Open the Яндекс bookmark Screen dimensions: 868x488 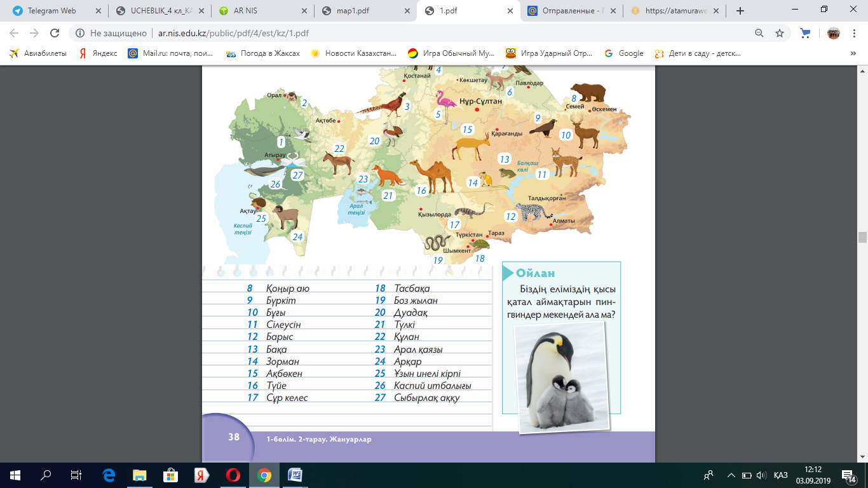point(98,53)
